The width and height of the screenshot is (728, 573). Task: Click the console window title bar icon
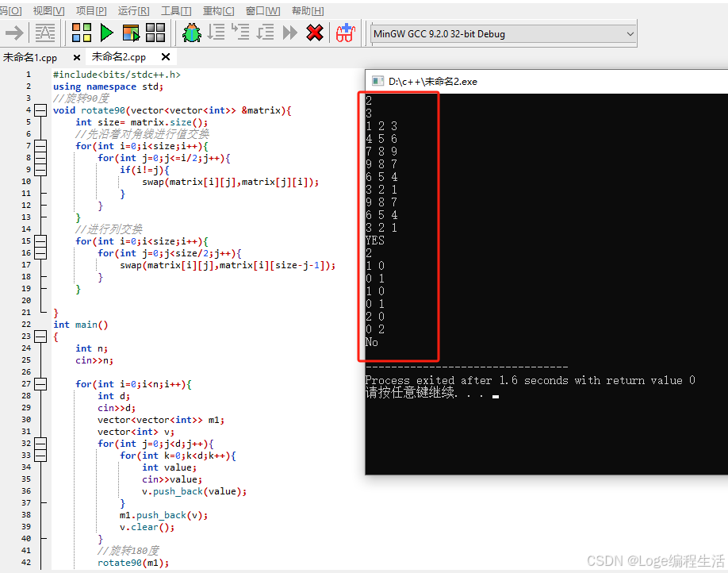pos(377,81)
